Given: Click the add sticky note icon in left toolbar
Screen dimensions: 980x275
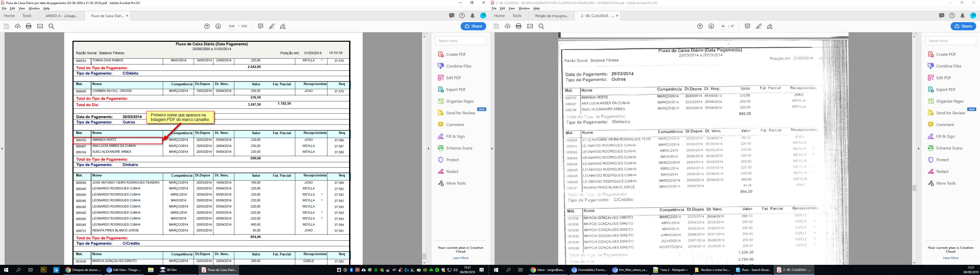Looking at the screenshot, I should point(261,26).
